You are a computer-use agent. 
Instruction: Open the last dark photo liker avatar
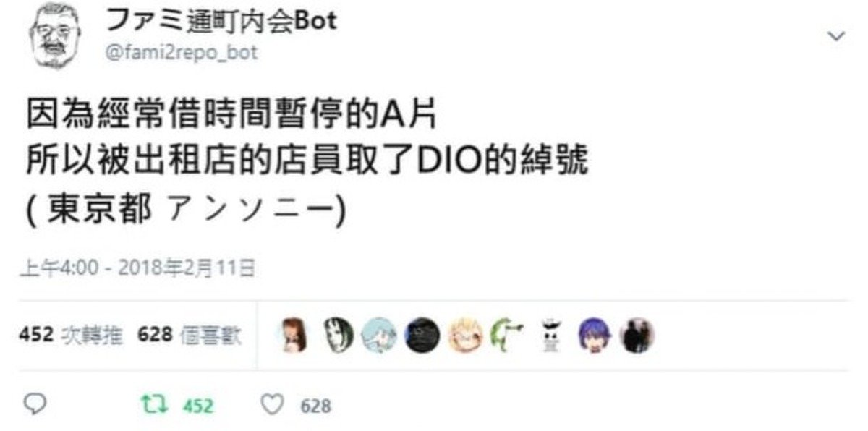coord(638,336)
